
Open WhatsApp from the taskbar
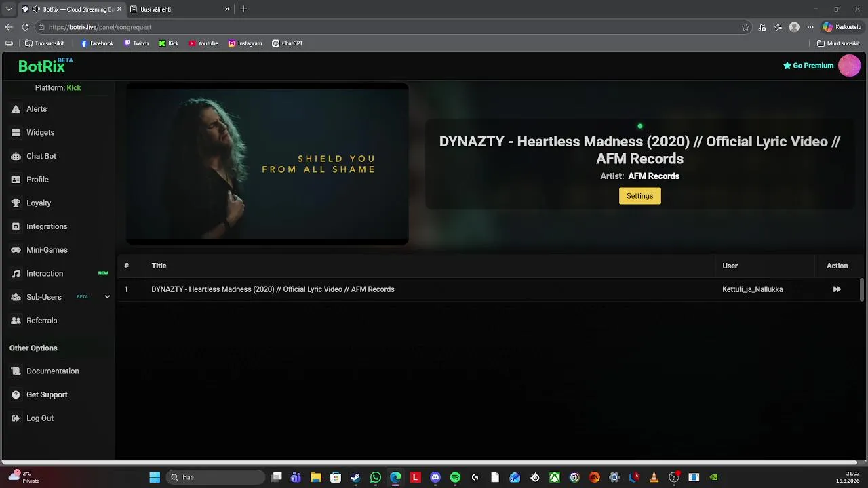pos(376,477)
